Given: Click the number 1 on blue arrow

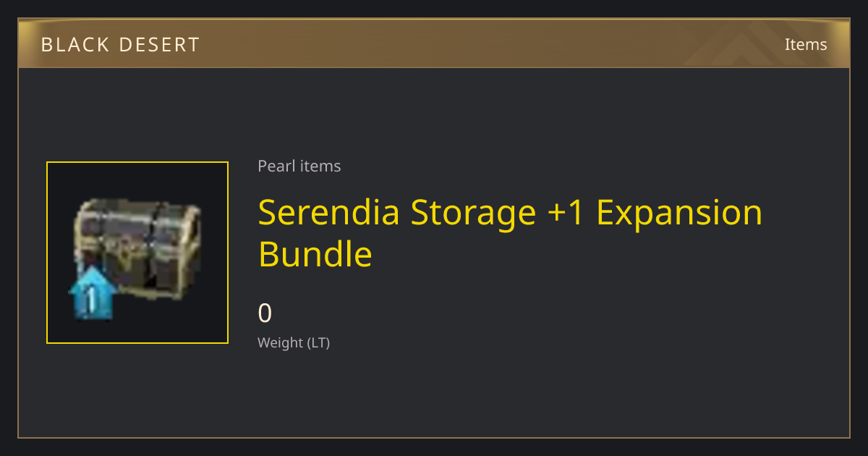Looking at the screenshot, I should tap(92, 299).
